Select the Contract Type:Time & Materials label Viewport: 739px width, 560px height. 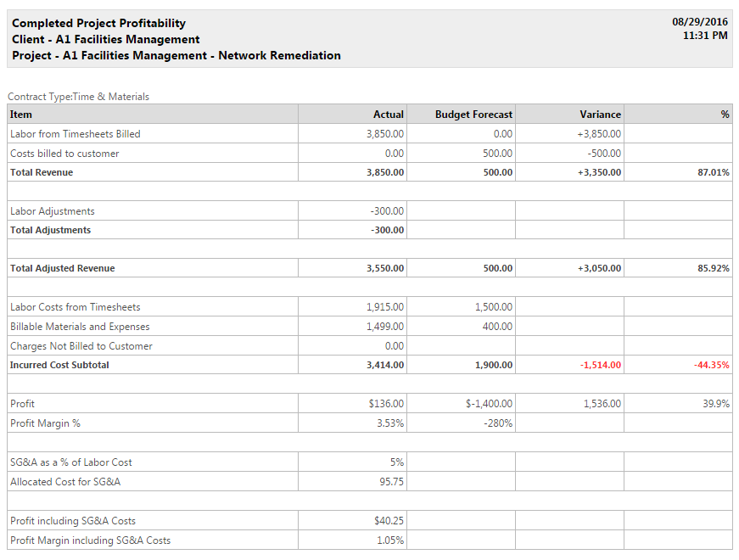[x=78, y=97]
